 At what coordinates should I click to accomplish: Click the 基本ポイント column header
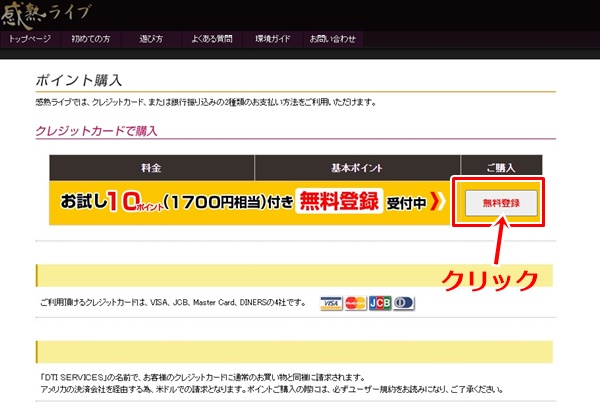point(357,168)
